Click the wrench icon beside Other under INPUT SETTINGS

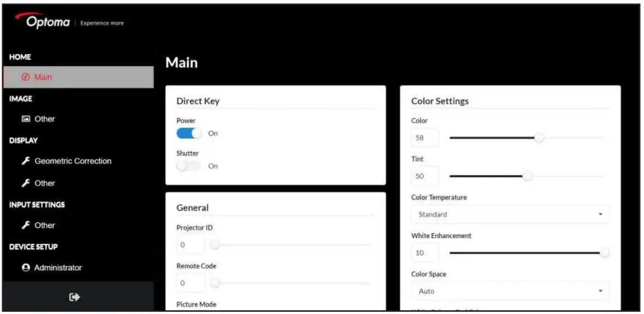26,225
